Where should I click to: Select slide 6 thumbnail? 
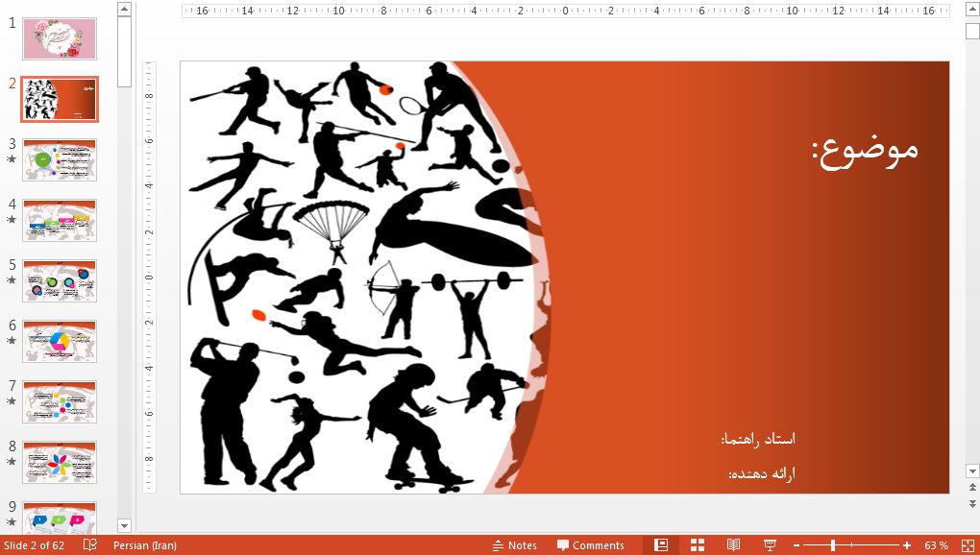coord(60,341)
